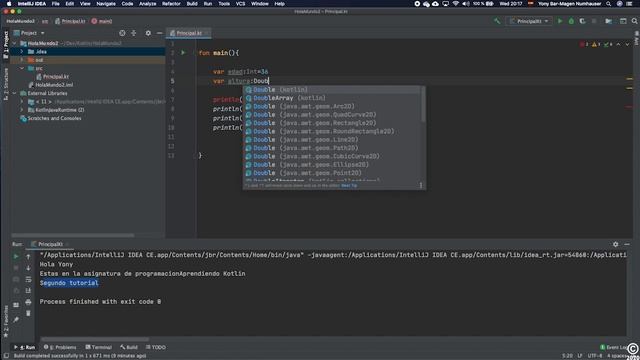Open the Code menu

tap(127, 4)
